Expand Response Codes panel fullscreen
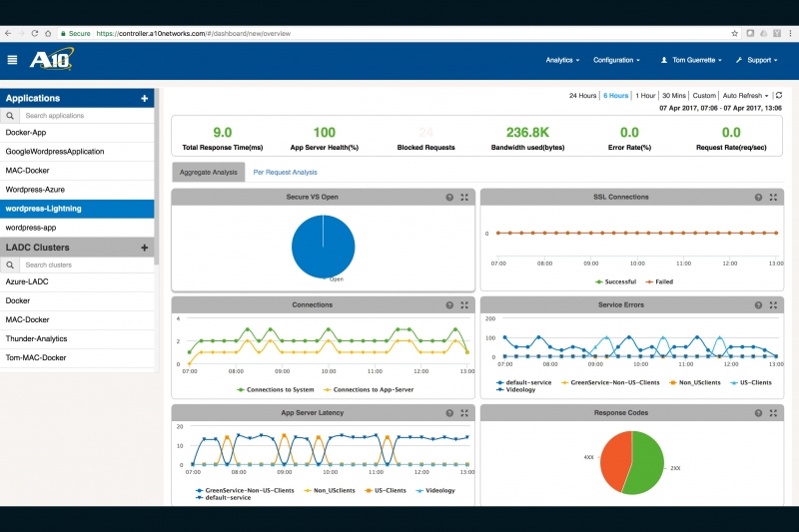Viewport: 799px width, 532px height. [x=773, y=413]
